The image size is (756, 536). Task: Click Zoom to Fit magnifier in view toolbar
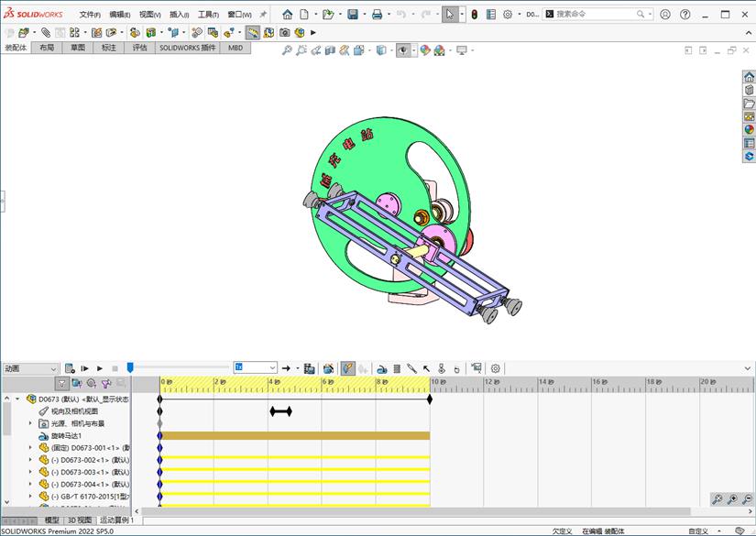(x=287, y=50)
